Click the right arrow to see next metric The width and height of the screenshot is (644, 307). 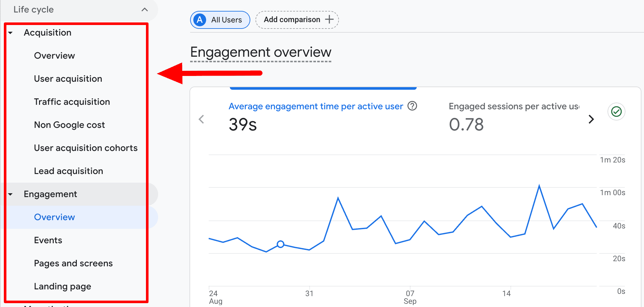point(591,119)
